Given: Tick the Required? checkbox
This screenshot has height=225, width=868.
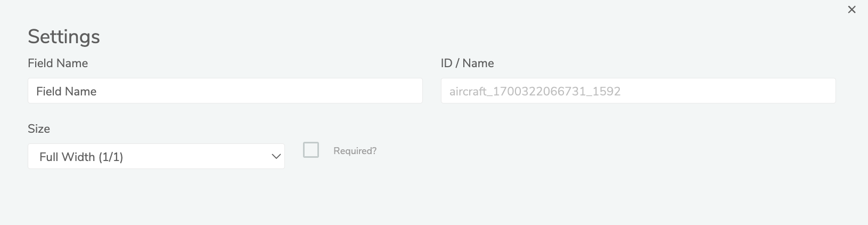Looking at the screenshot, I should 311,150.
